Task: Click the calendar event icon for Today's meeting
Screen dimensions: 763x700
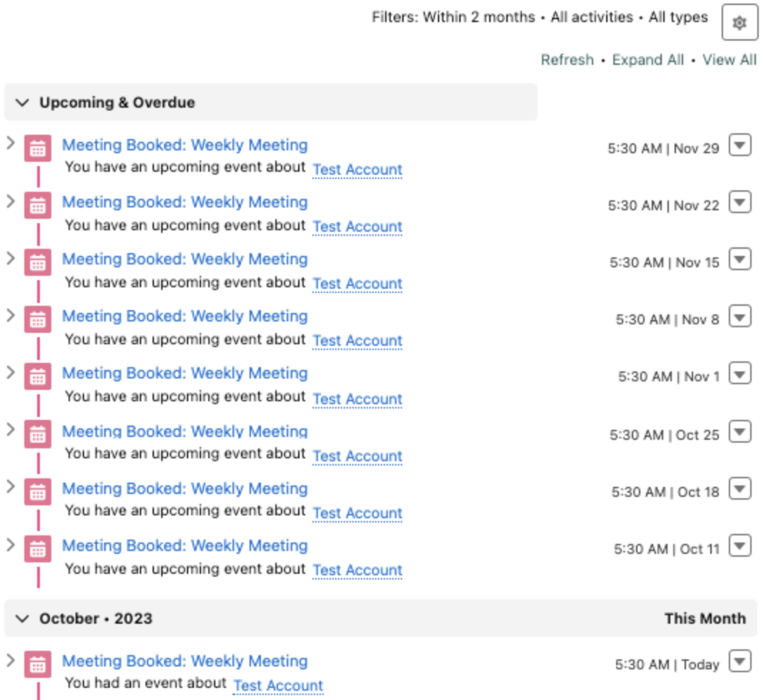Action: coord(38,664)
